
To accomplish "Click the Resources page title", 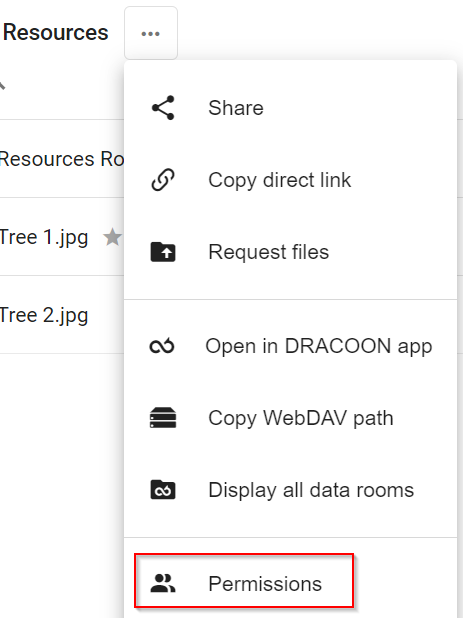I will tap(56, 32).
